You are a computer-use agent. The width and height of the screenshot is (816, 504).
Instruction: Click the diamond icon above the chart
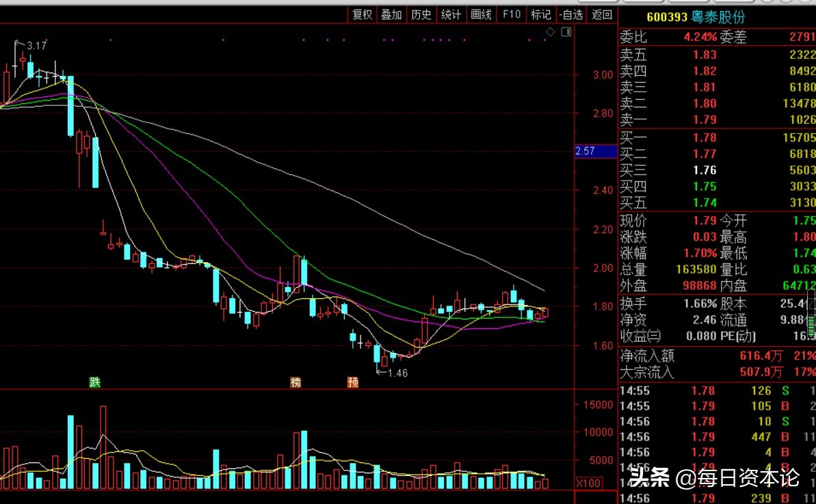tap(550, 32)
